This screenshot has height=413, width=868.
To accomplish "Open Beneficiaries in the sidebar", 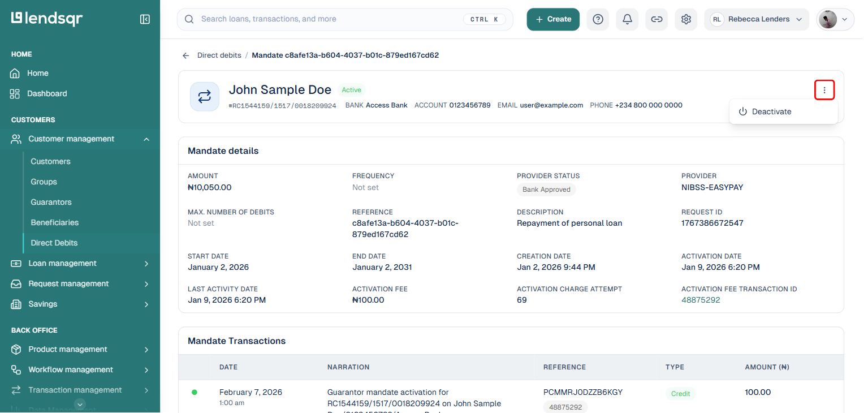I will tap(55, 223).
